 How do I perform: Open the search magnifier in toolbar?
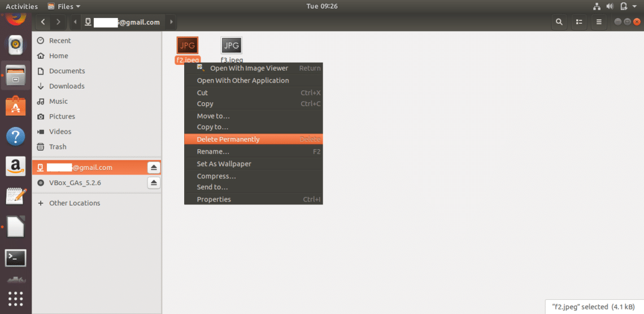(559, 22)
